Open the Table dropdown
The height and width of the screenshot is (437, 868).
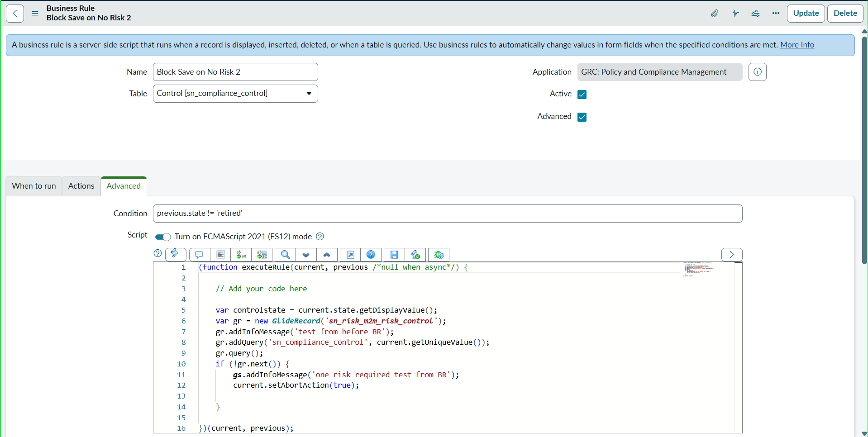[x=235, y=94]
